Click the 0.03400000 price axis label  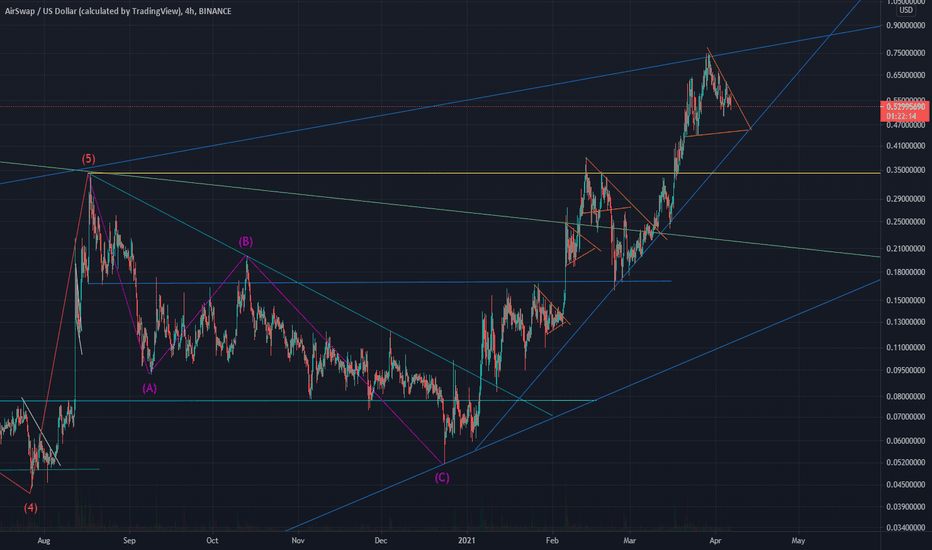tap(905, 527)
